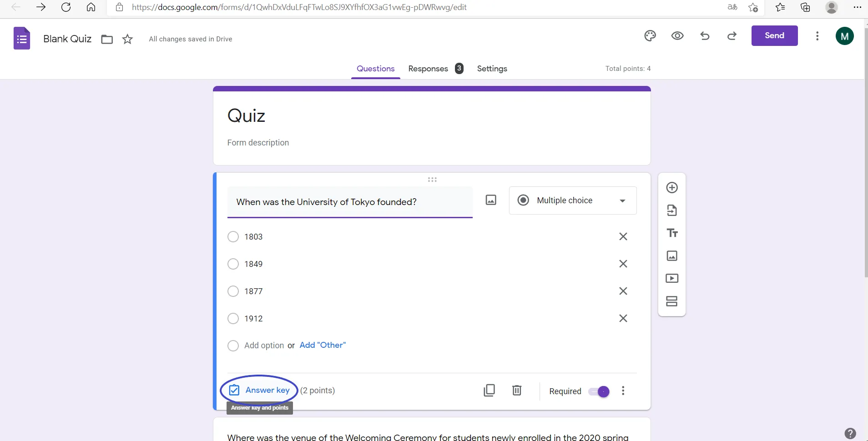Screen dimensions: 868x441
Task: Switch to the Responses tab
Action: point(428,69)
